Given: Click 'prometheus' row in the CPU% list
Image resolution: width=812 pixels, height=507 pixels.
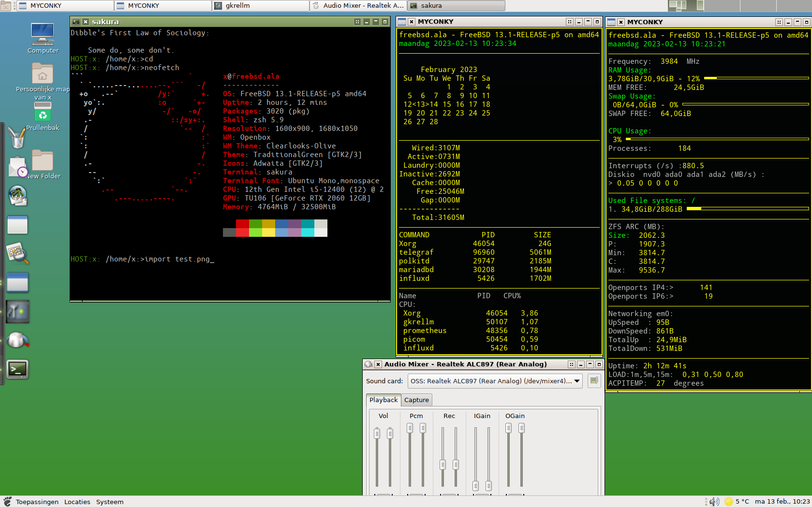Looking at the screenshot, I should point(471,331).
